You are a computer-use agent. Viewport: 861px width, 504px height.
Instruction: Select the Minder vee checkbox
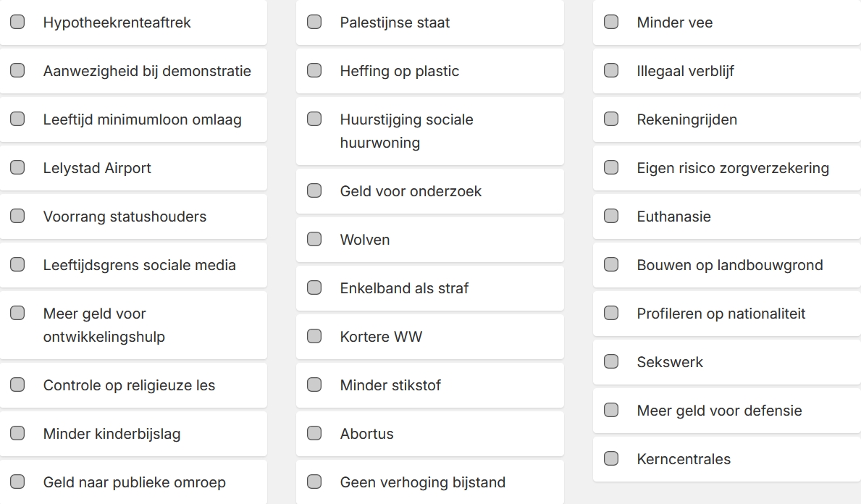coord(611,22)
